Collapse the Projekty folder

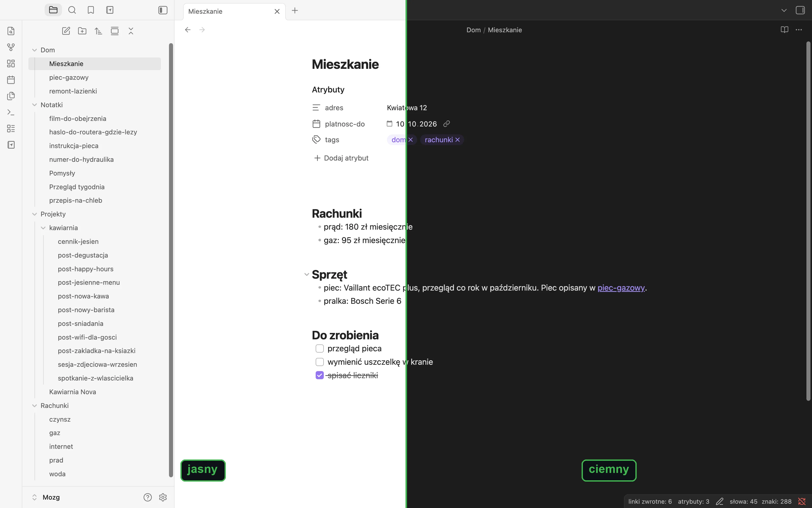click(34, 214)
